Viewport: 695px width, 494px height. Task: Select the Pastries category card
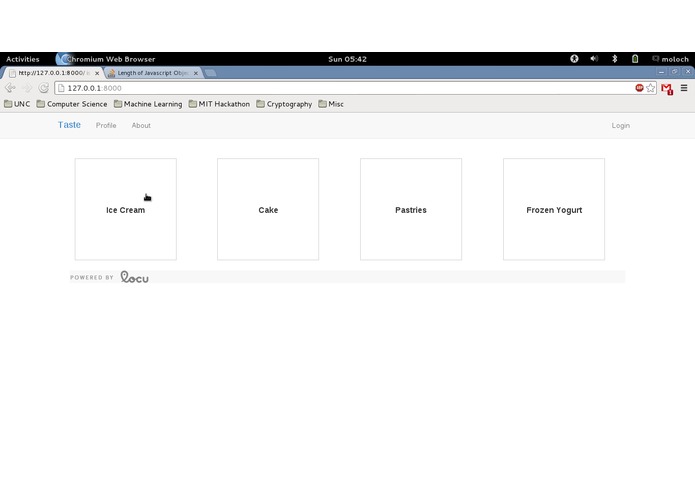tap(411, 209)
